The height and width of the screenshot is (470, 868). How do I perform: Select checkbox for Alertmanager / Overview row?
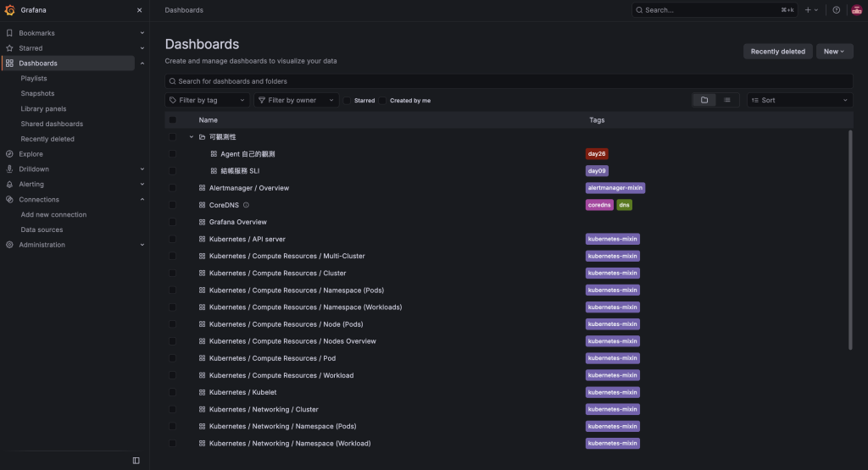coord(173,188)
